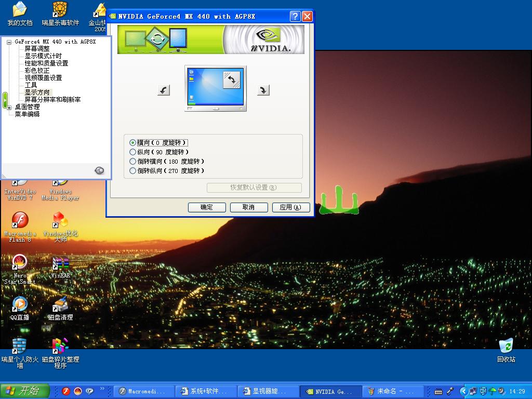Expand quick launch overflow chevron
The image size is (532, 399).
102,389
